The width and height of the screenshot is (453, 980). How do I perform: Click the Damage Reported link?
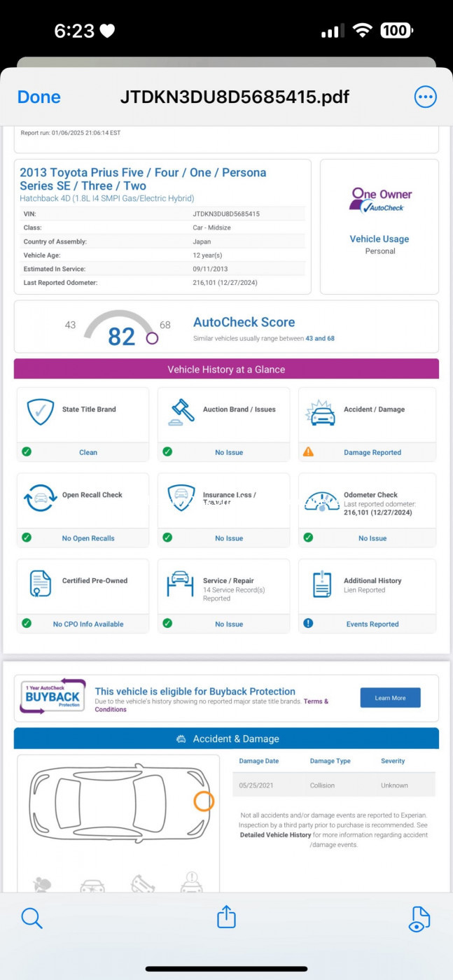(372, 452)
